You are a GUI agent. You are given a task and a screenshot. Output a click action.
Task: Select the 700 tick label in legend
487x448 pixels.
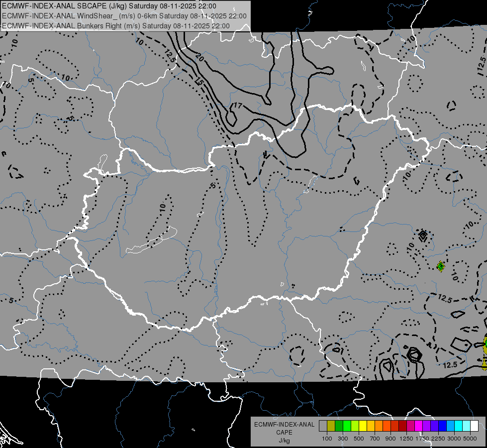coord(375,439)
